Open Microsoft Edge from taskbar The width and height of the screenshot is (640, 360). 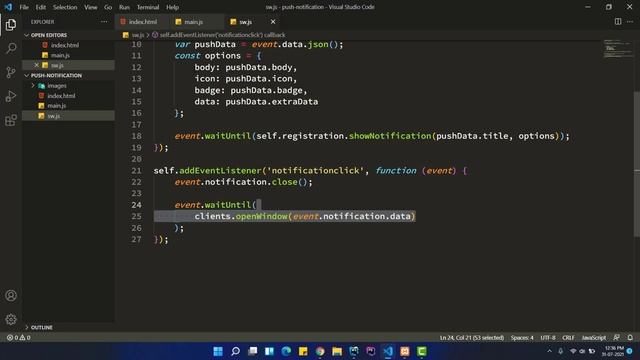[286, 351]
